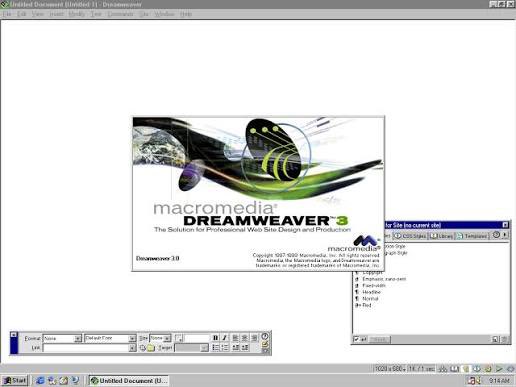
Task: Open Library from status bar launcher
Action: point(455,369)
